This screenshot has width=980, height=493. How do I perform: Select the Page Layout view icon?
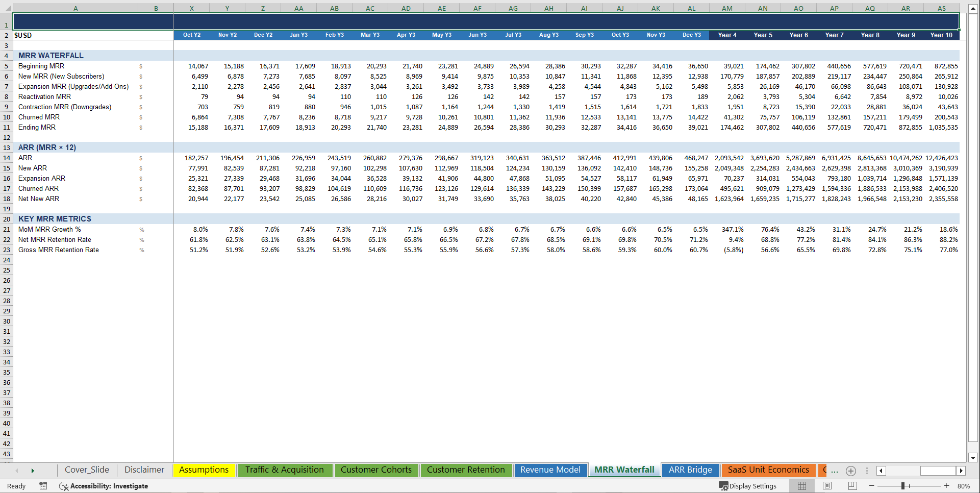(827, 485)
